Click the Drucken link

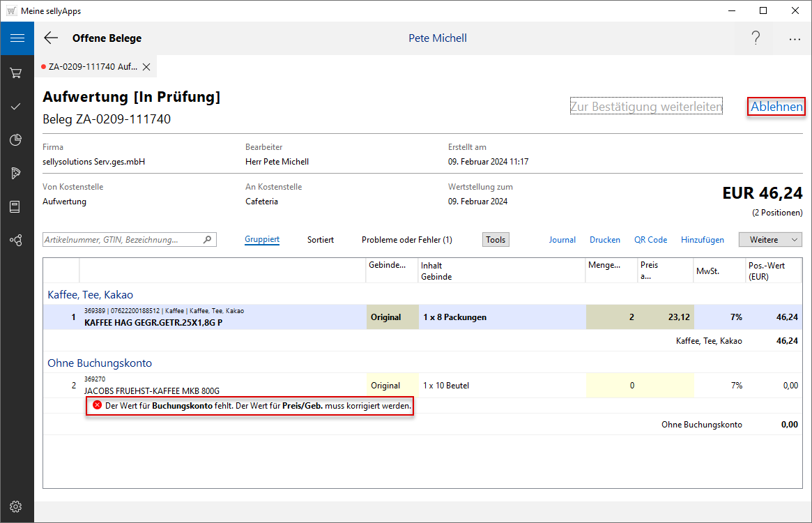click(604, 240)
